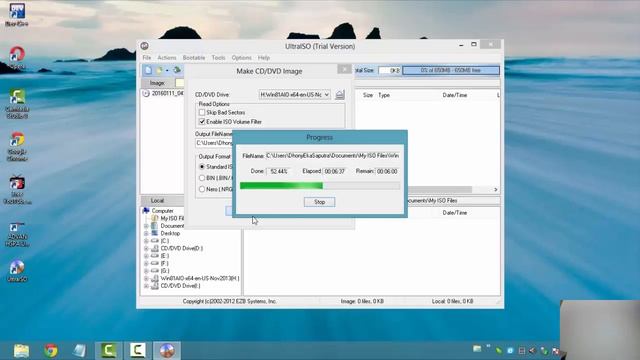This screenshot has width=640, height=360.
Task: Open the Camtasia Studio desktop shortcut
Action: click(17, 104)
